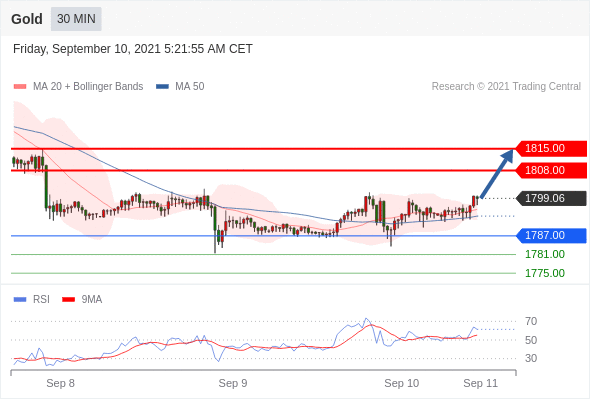Click the 1775.00 support level label
590x400 pixels.
click(x=545, y=273)
